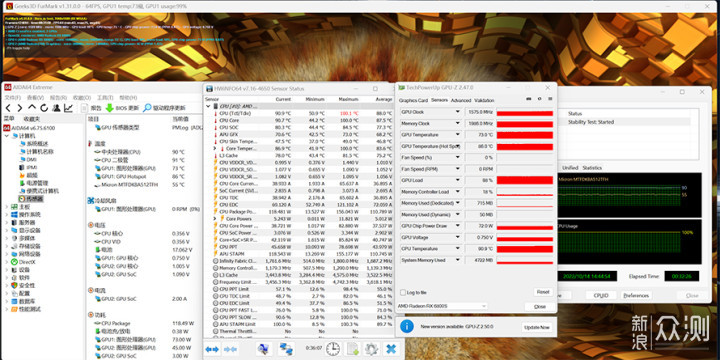Collapse the 计算机 tree node
The width and height of the screenshot is (720, 360).
click(6, 136)
